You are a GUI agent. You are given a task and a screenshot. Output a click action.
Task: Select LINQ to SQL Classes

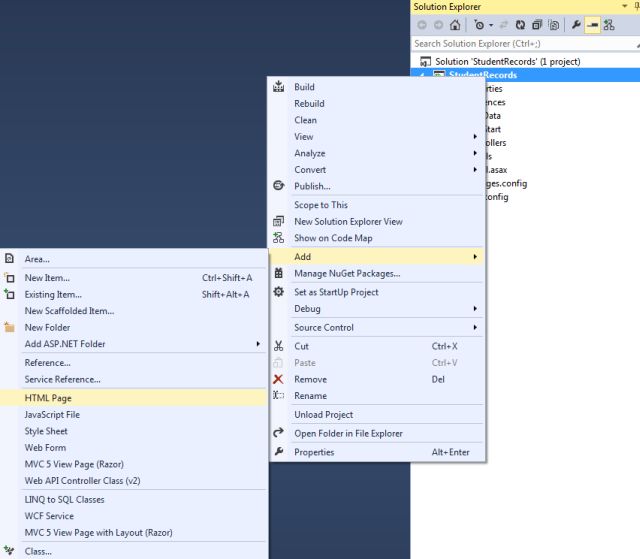64,499
